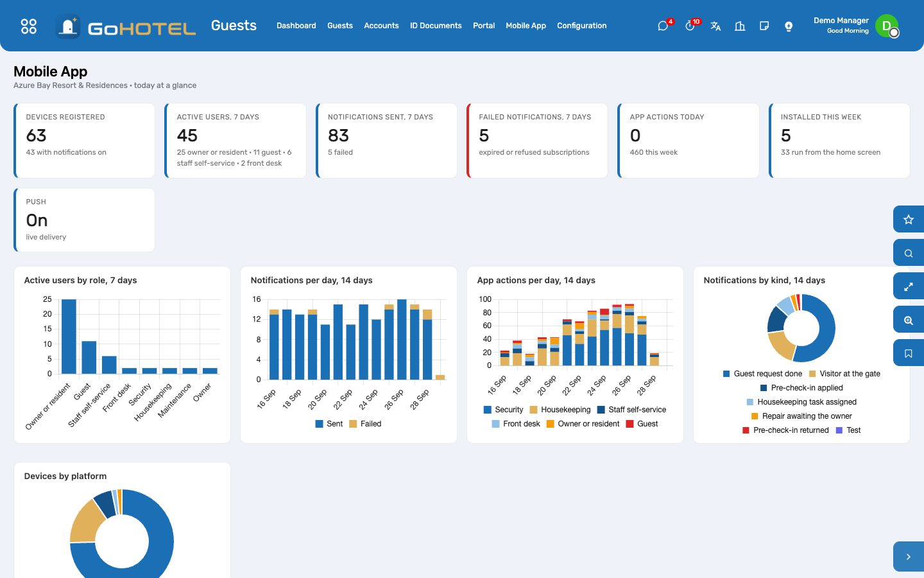Open chat messages icon with 4 badge
The width and height of the screenshot is (924, 578).
point(663,26)
